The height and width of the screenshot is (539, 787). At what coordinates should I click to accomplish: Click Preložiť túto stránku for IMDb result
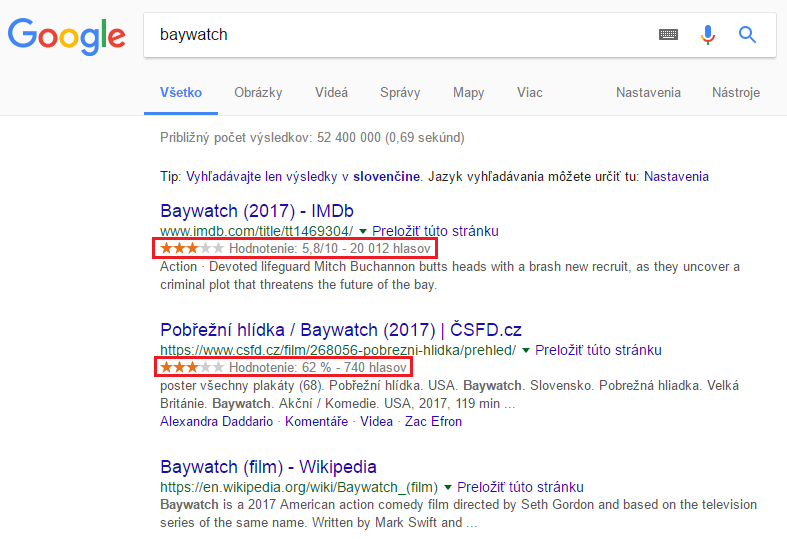coord(435,231)
